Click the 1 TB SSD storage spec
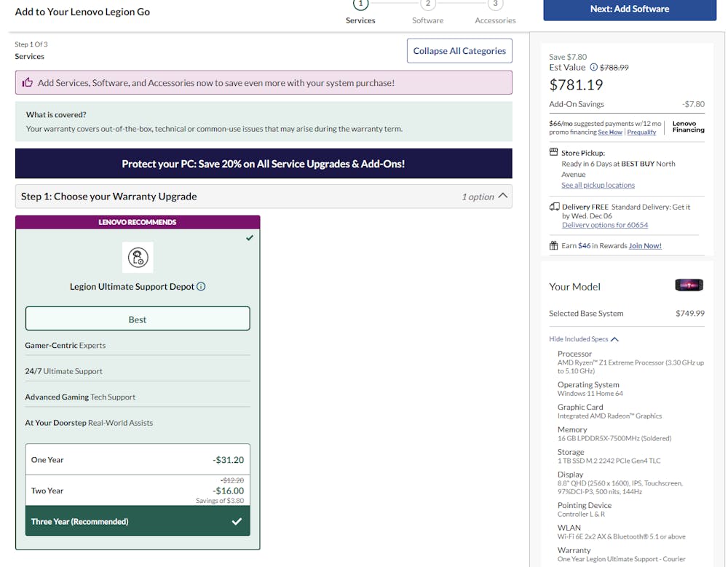728x567 pixels. (609, 461)
